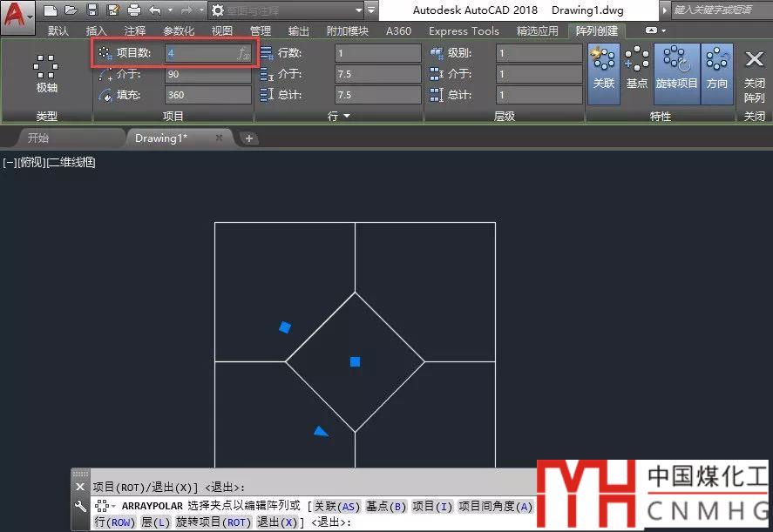Click the 填充 fill angle field
This screenshot has width=773, height=532.
click(x=207, y=95)
